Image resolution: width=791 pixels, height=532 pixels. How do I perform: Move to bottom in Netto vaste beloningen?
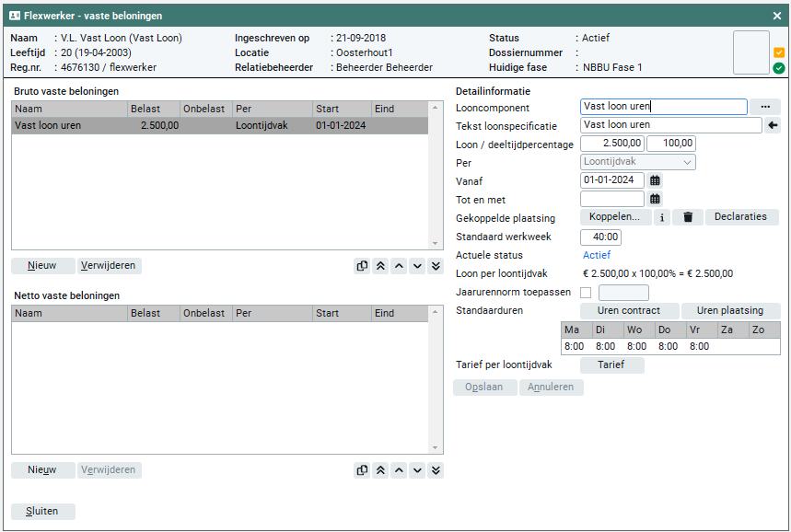point(436,470)
